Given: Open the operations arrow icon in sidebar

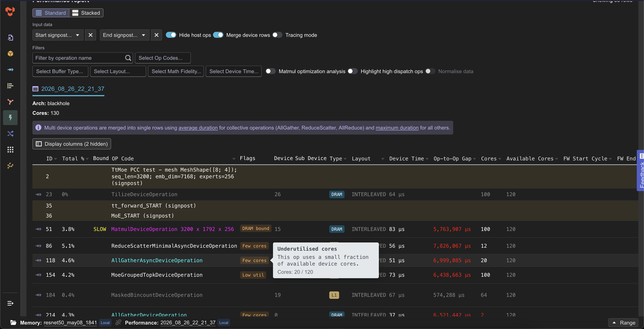Looking at the screenshot, I should (10, 70).
